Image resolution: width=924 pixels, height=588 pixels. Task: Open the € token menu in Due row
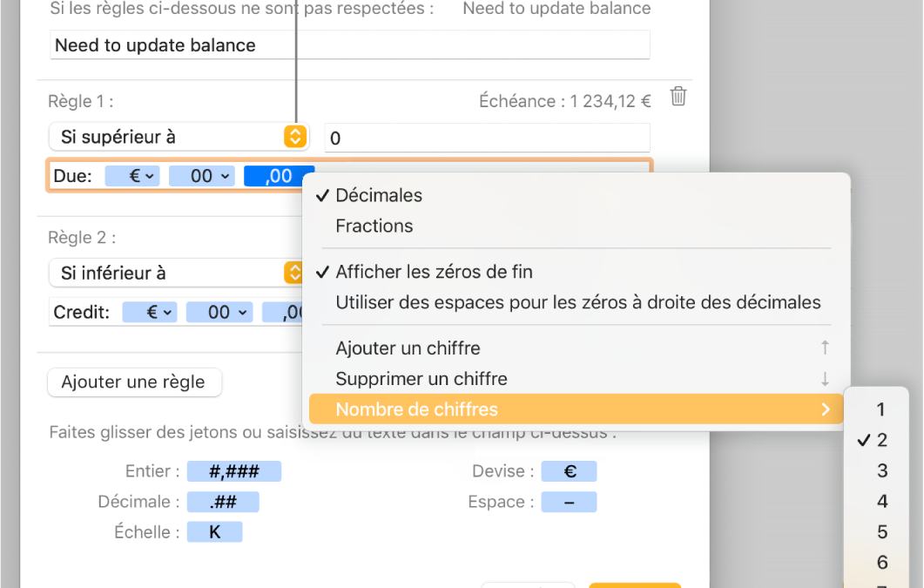pos(132,176)
